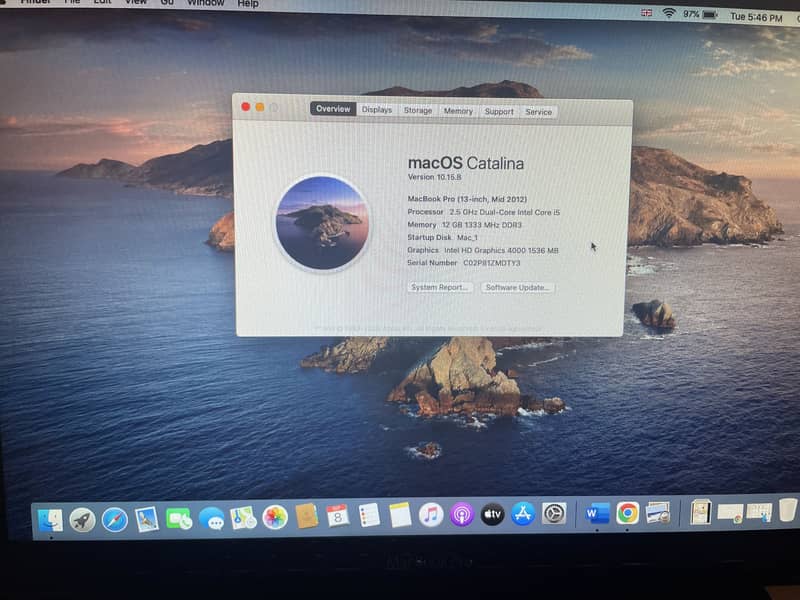Open the Messages app icon
This screenshot has height=600, width=800.
pos(211,519)
